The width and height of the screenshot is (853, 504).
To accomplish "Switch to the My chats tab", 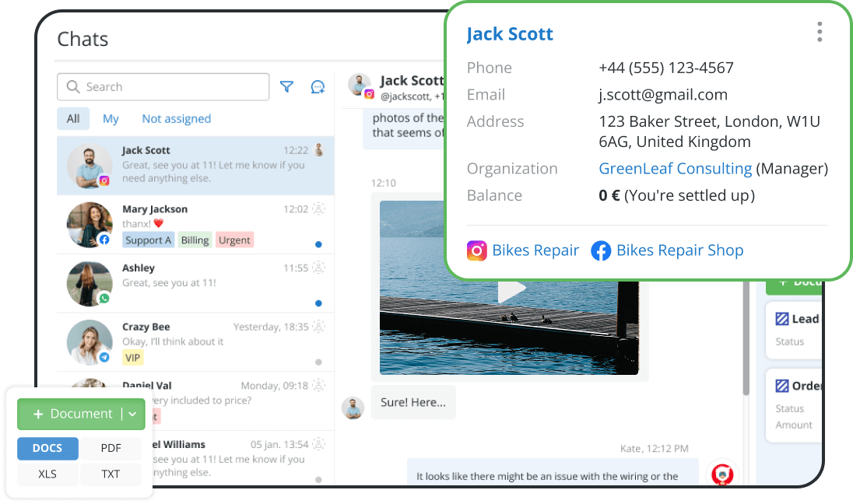I will (111, 118).
